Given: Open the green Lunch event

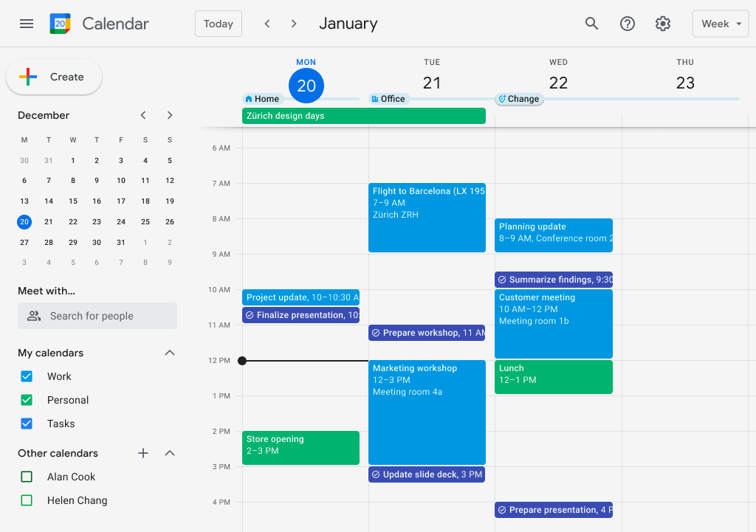Looking at the screenshot, I should (x=553, y=376).
